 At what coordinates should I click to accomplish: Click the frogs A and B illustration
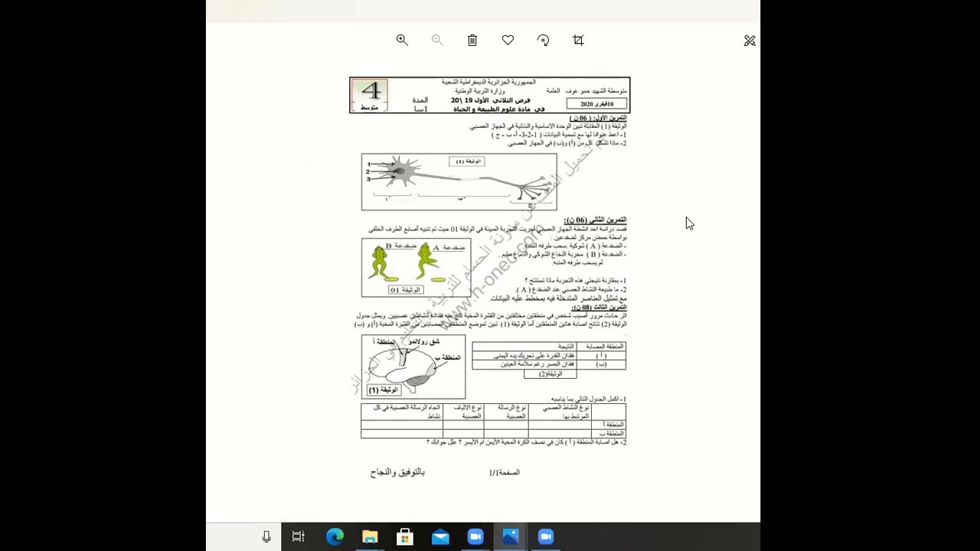[x=416, y=267]
